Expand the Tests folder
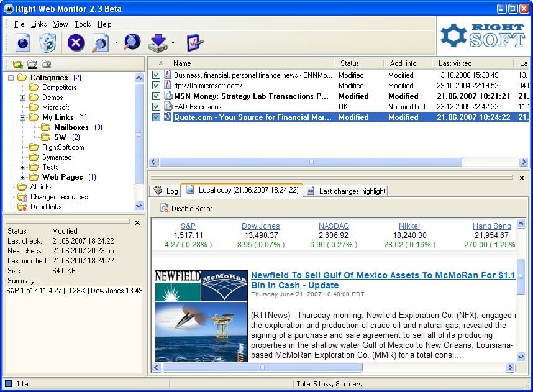The width and height of the screenshot is (533, 392). pyautogui.click(x=22, y=167)
